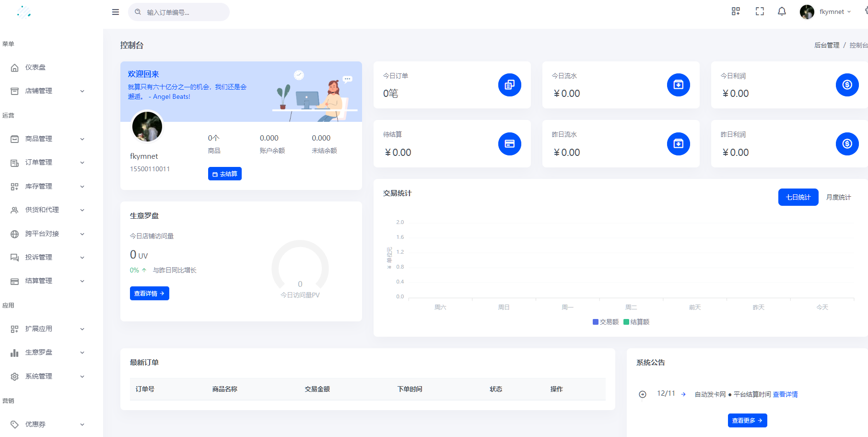Click the 今日订单 blue circle icon
The height and width of the screenshot is (437, 868).
coord(509,85)
